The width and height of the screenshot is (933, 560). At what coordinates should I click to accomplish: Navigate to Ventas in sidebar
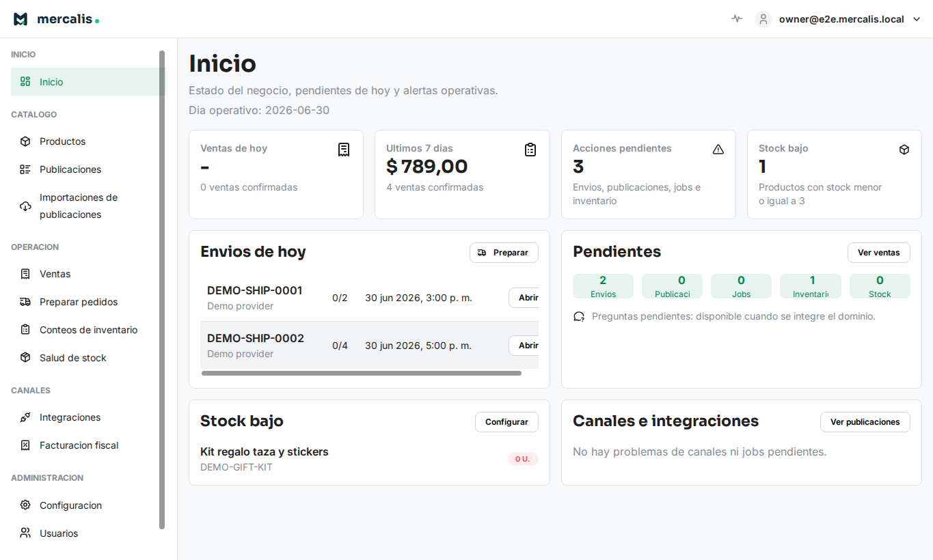click(x=88, y=274)
